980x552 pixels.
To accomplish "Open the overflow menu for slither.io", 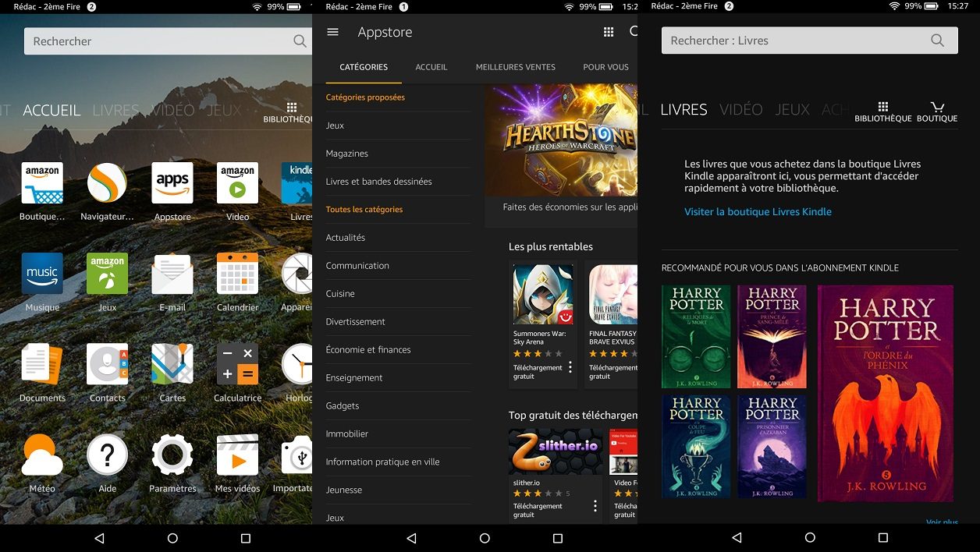I will tap(595, 505).
